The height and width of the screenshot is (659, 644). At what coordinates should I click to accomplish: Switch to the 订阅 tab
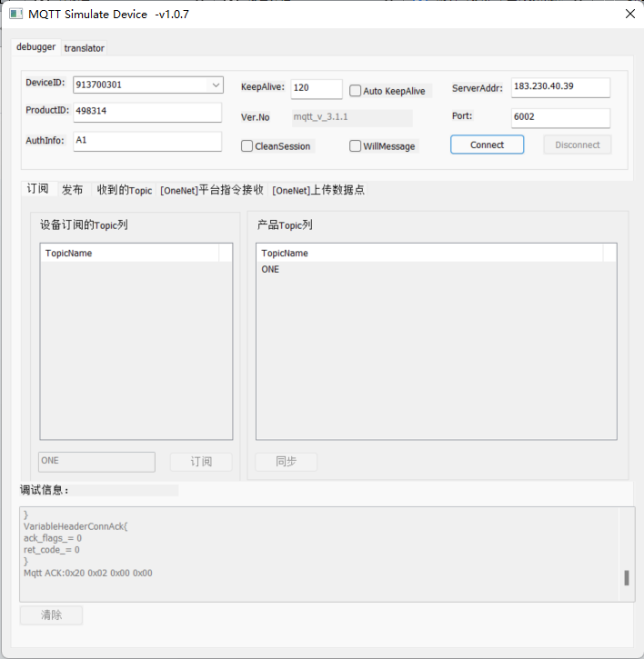tap(38, 188)
